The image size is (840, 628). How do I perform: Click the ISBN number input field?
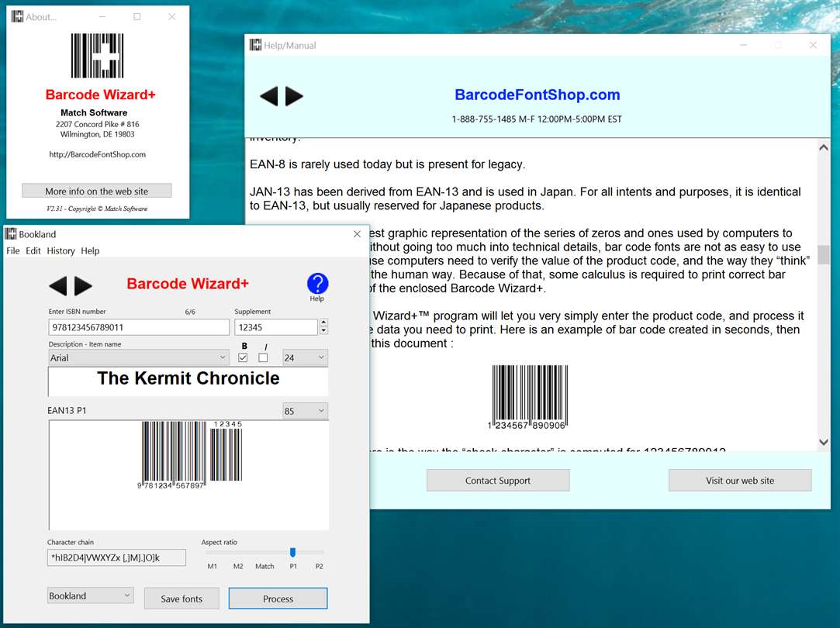139,327
